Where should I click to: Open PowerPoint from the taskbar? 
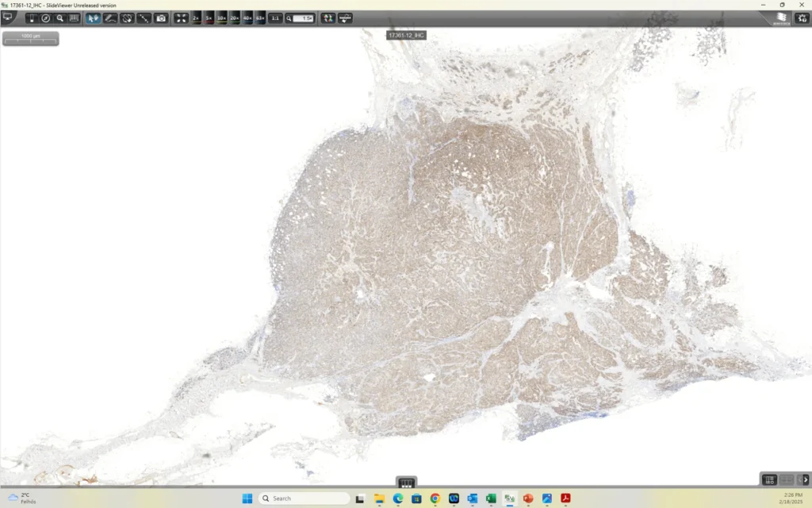pos(528,498)
